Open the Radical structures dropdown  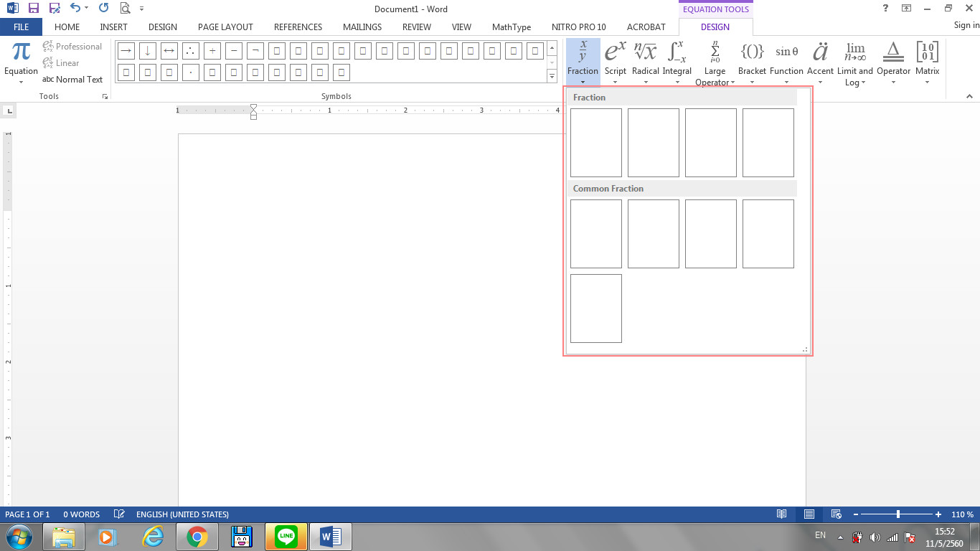pyautogui.click(x=646, y=62)
